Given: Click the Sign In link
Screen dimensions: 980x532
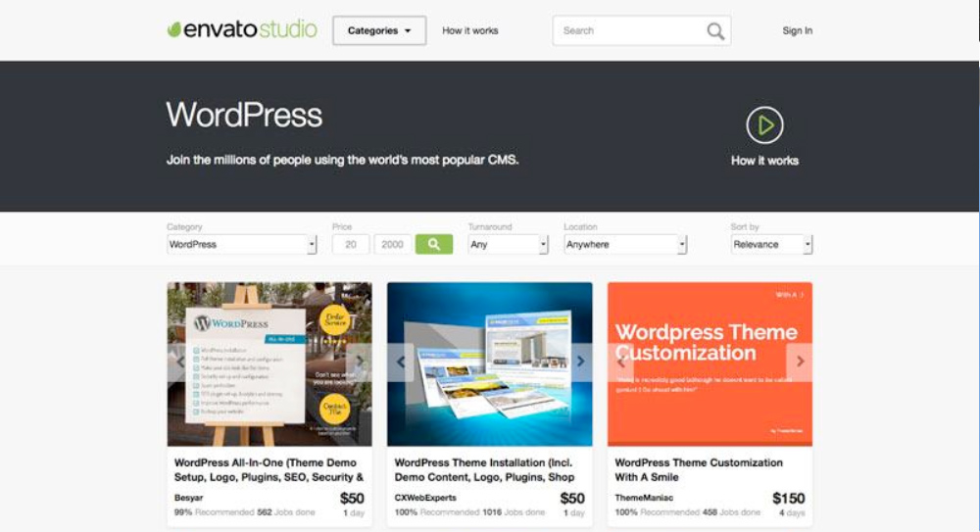Looking at the screenshot, I should pos(798,30).
